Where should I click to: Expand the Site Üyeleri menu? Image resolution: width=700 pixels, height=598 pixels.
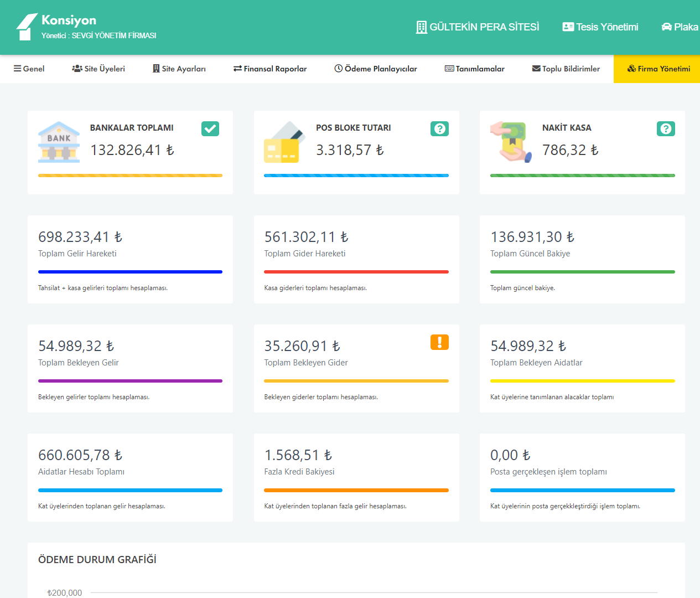pos(98,69)
